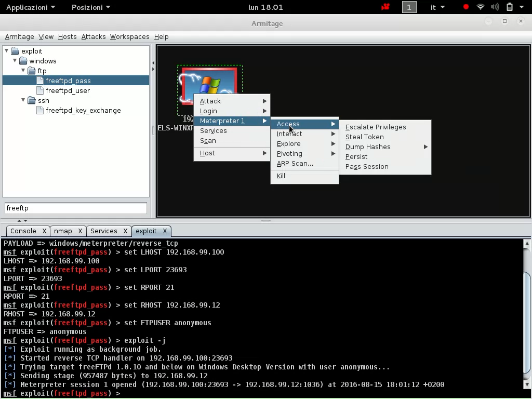Click the console scrollbar up arrow
532x399 pixels.
[527, 243]
